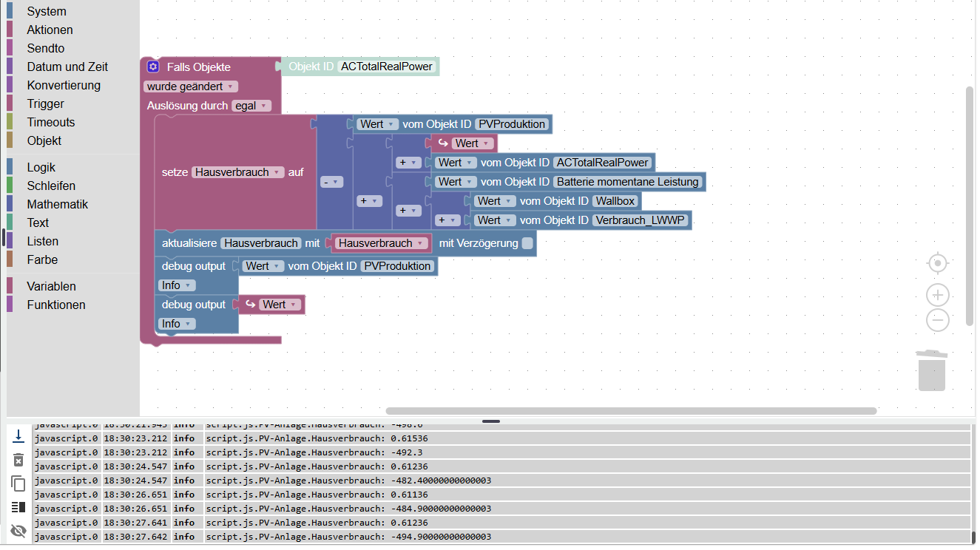Screen dimensions: 980x550
Task: Zoom in on the workspace
Action: pyautogui.click(x=938, y=295)
